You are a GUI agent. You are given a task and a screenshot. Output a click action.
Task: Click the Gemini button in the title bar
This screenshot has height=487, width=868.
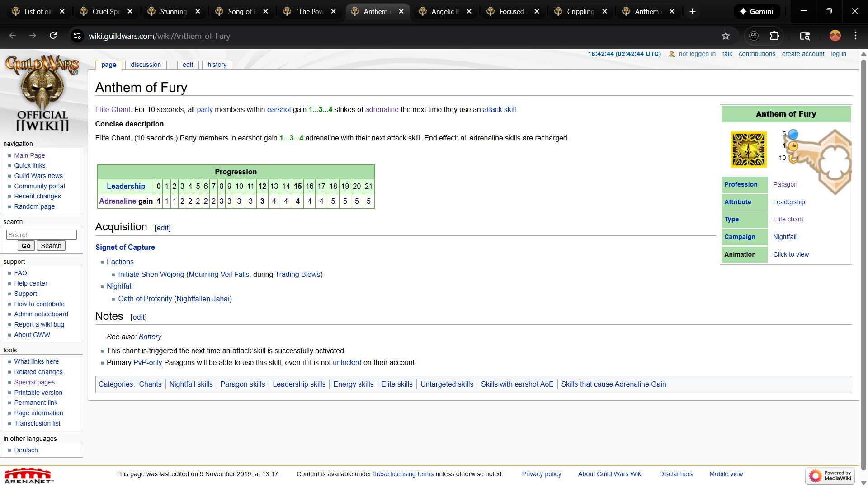click(x=756, y=11)
